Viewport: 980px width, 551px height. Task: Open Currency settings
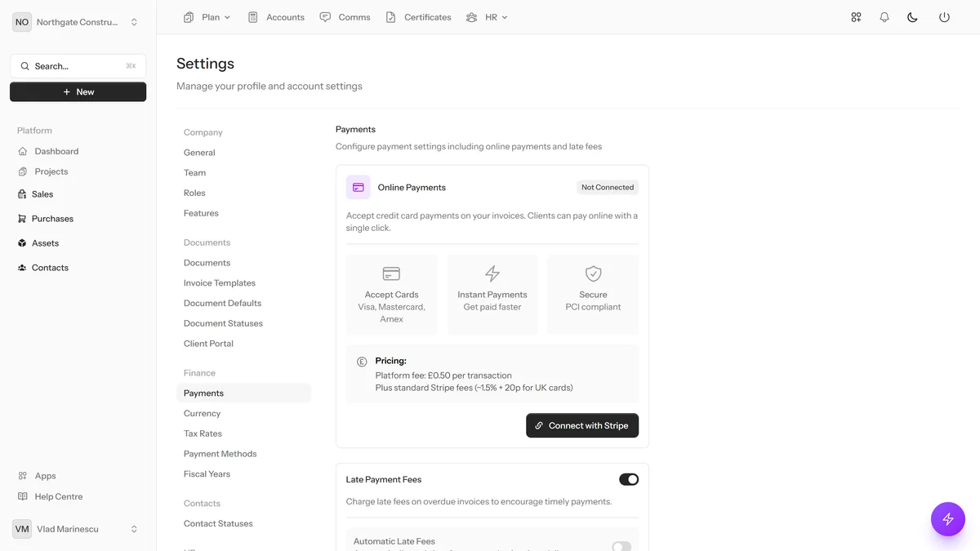pos(202,414)
